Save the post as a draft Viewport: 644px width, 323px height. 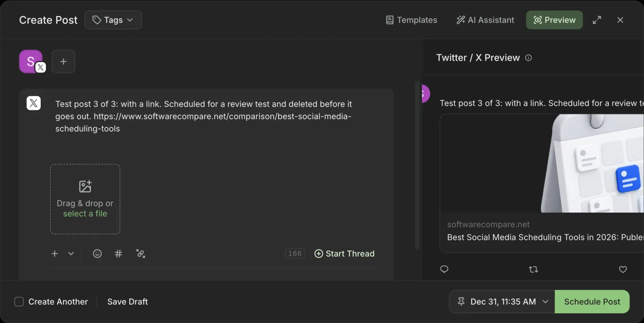(x=128, y=302)
